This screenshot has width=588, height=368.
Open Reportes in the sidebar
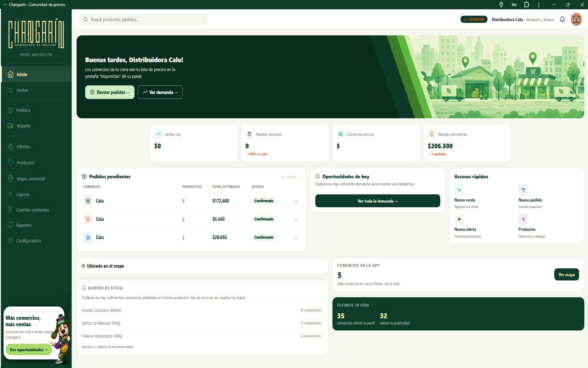pos(36,225)
